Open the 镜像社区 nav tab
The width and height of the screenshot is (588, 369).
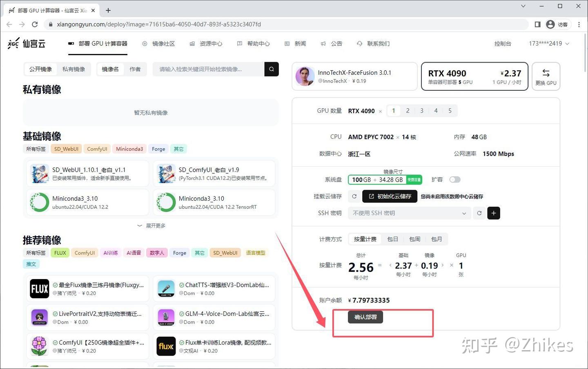(x=158, y=43)
